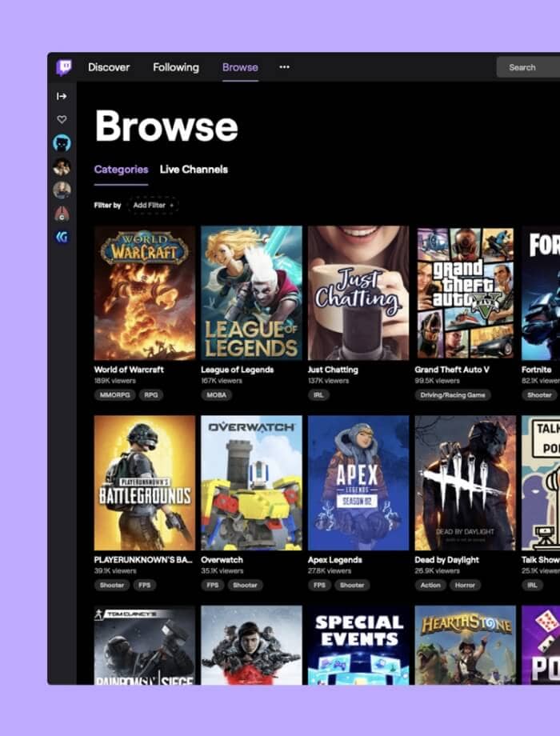The image size is (560, 736).
Task: Click the Just Chatting title link
Action: pos(333,370)
